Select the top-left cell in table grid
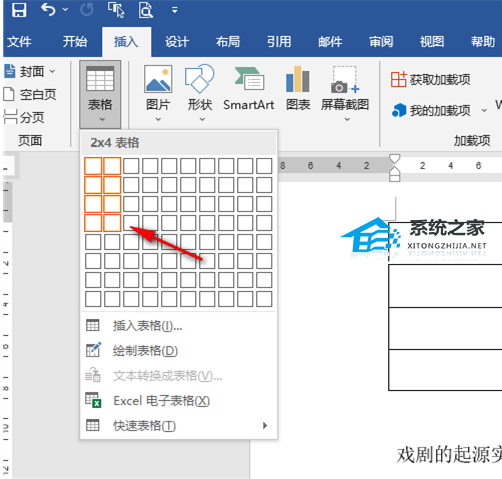 [x=93, y=166]
